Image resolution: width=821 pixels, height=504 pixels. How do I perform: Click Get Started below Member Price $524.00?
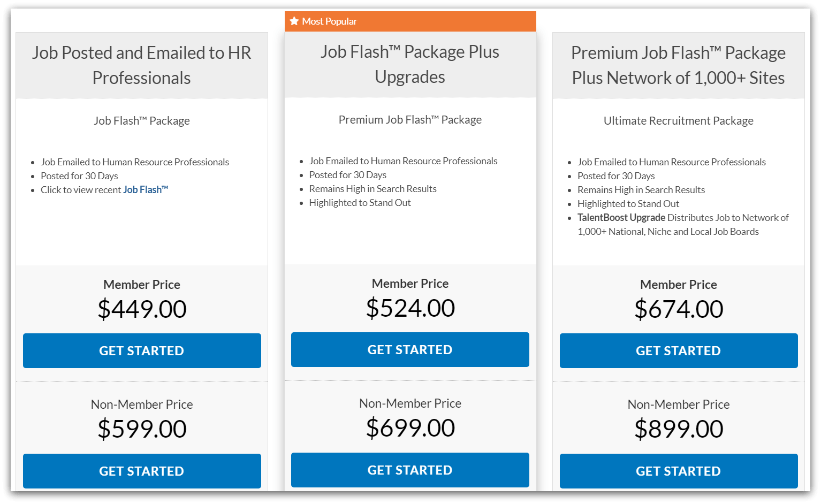pyautogui.click(x=410, y=349)
